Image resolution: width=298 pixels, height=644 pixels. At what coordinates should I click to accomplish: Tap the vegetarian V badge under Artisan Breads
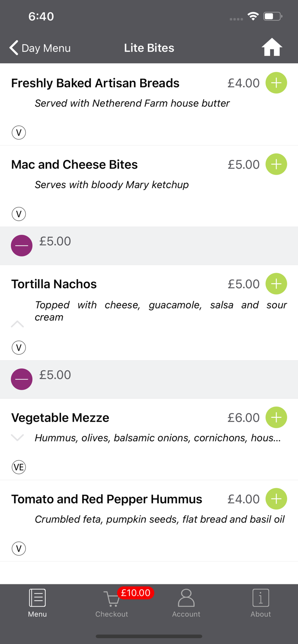coord(19,133)
